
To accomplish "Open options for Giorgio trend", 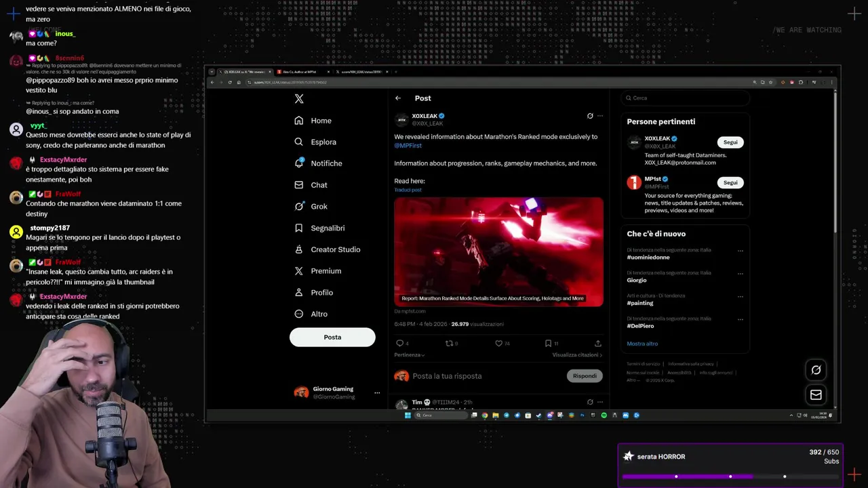I will (x=740, y=274).
